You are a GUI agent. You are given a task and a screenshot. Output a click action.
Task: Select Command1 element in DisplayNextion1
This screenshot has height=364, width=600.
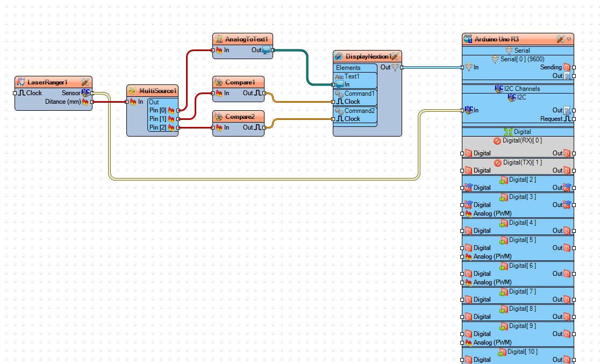(x=359, y=94)
